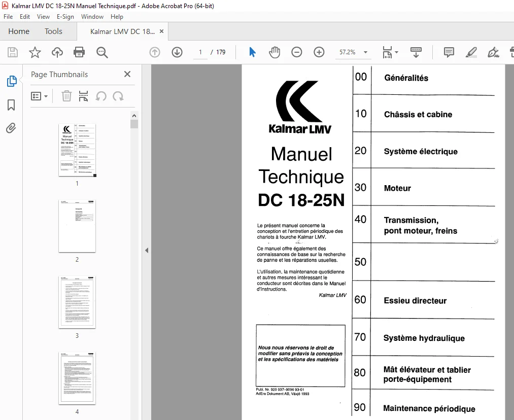Click 'Moteur' section 30 heading
514x420 pixels.
pyautogui.click(x=397, y=188)
